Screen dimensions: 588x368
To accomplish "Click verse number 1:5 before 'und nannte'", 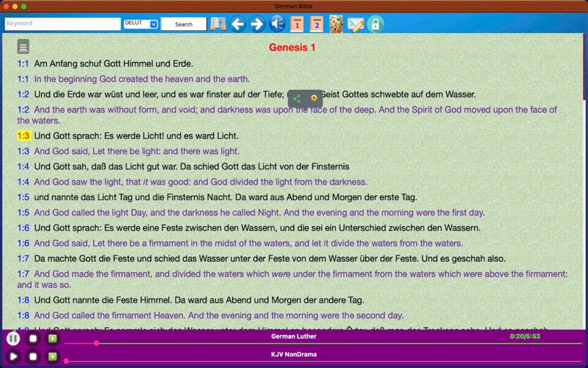I will click(x=23, y=197).
